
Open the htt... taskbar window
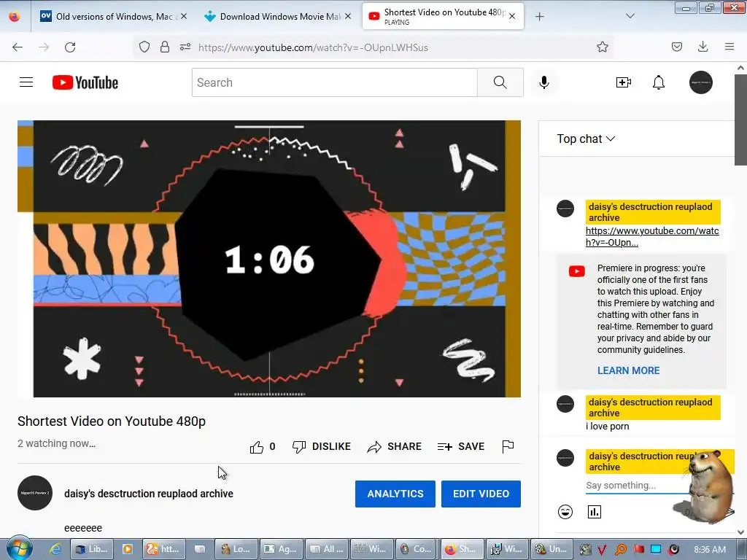(163, 549)
